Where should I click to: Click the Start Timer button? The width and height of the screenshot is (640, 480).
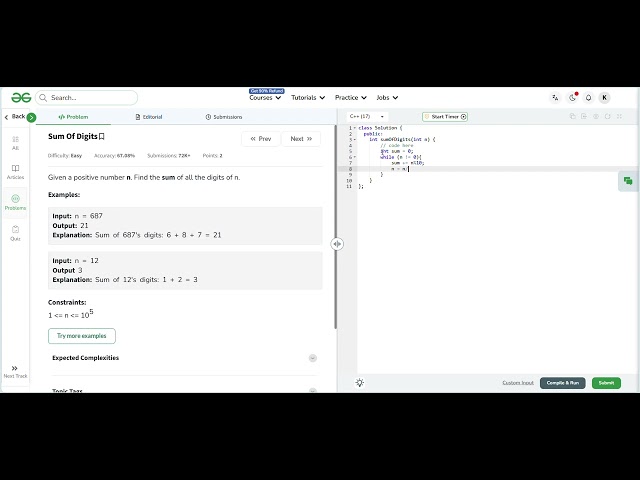[445, 117]
